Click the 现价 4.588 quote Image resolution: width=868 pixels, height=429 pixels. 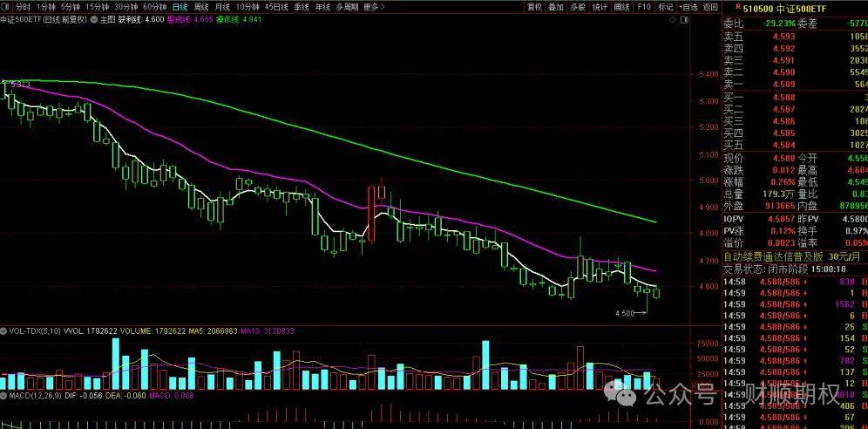pyautogui.click(x=784, y=159)
